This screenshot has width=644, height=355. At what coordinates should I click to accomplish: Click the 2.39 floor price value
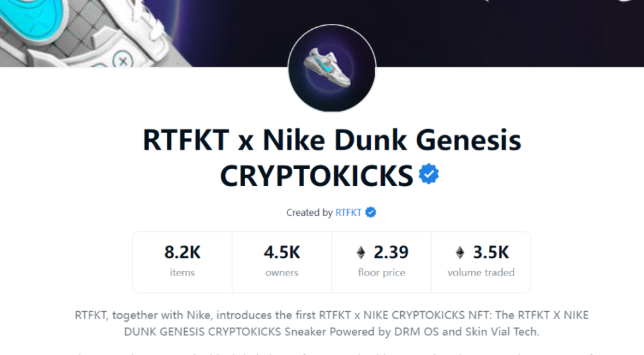click(x=391, y=252)
